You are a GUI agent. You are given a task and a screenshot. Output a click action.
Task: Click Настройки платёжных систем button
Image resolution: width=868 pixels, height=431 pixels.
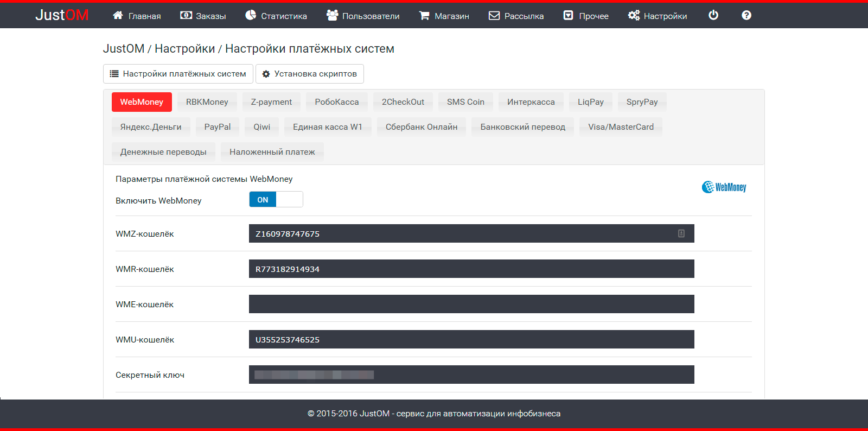[x=178, y=74]
